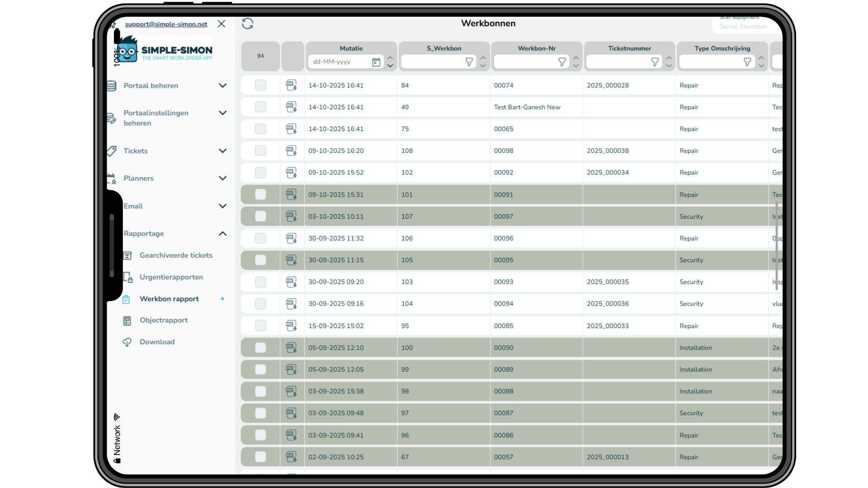This screenshot has height=488, width=868.
Task: Click filter funnel icon in S_Werkbon column
Action: coord(469,62)
